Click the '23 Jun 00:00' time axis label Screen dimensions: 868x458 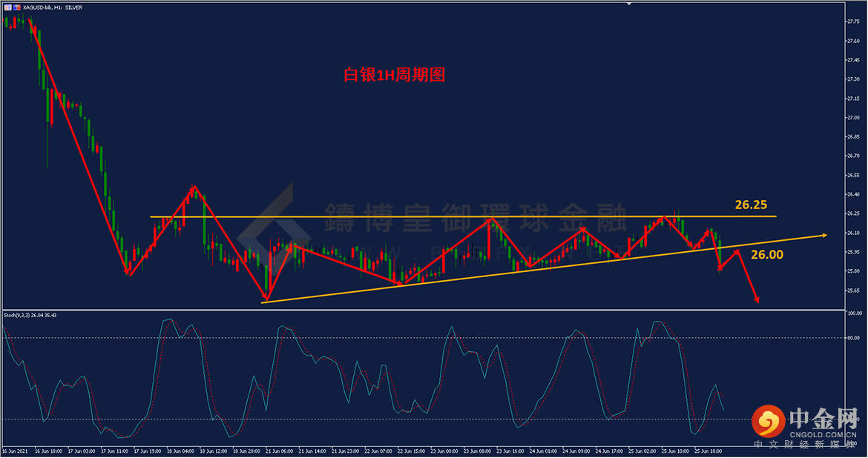coord(444,451)
